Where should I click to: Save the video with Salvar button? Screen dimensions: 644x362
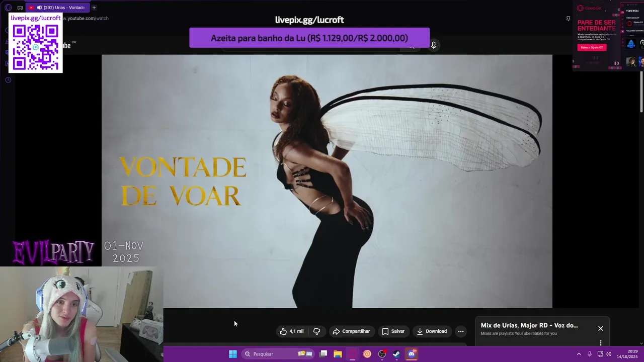pos(393,331)
